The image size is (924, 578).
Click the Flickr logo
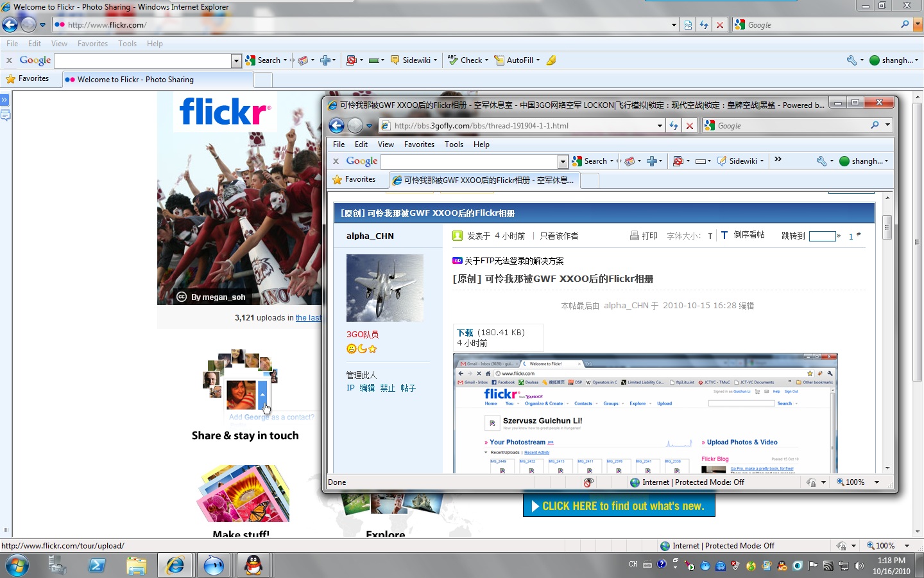pyautogui.click(x=225, y=112)
